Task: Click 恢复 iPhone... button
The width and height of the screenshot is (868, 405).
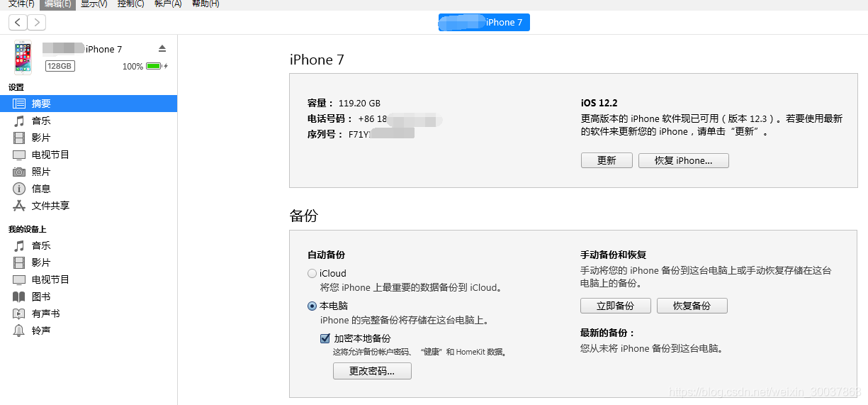Action: pyautogui.click(x=683, y=160)
